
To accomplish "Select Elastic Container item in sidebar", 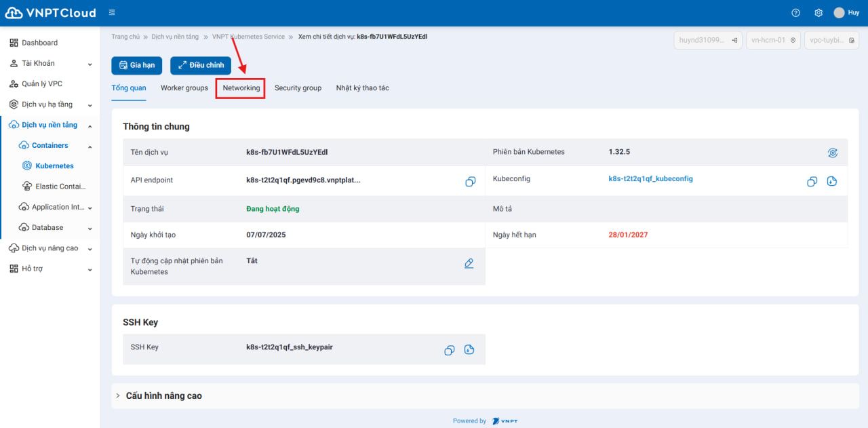I will click(60, 187).
